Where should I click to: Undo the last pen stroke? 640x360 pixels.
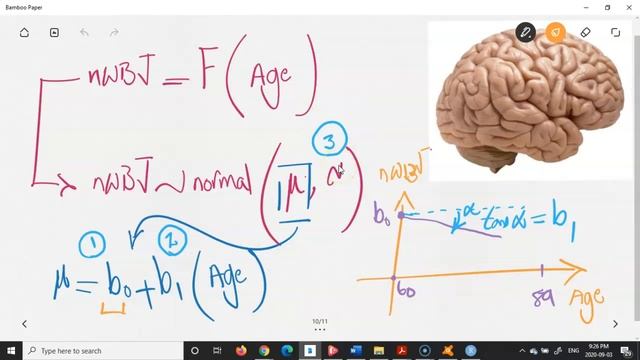coord(84,33)
